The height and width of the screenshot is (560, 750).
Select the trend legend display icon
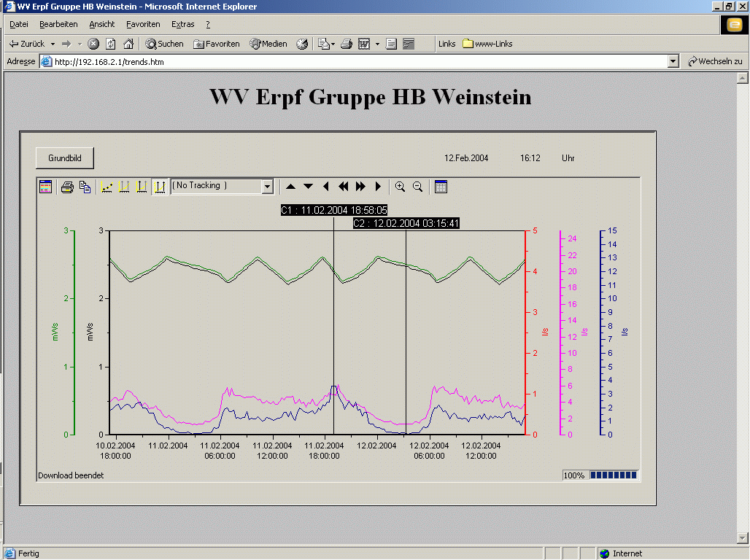point(45,186)
